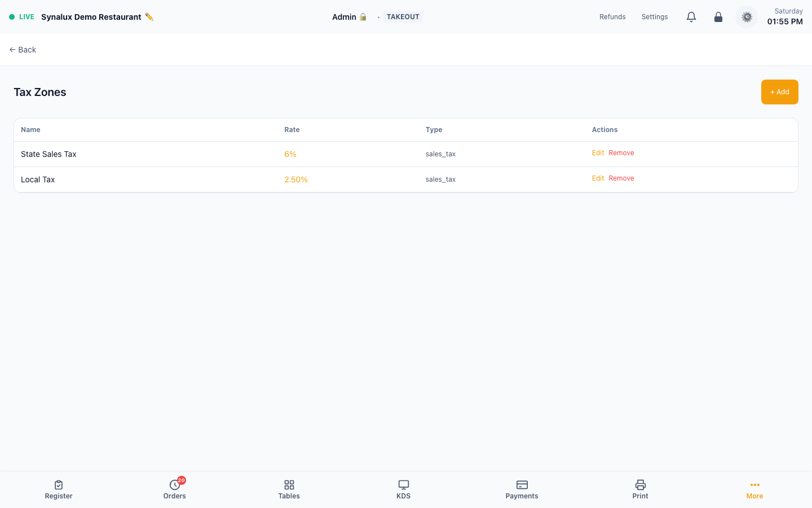Click the Type column header

click(x=434, y=130)
